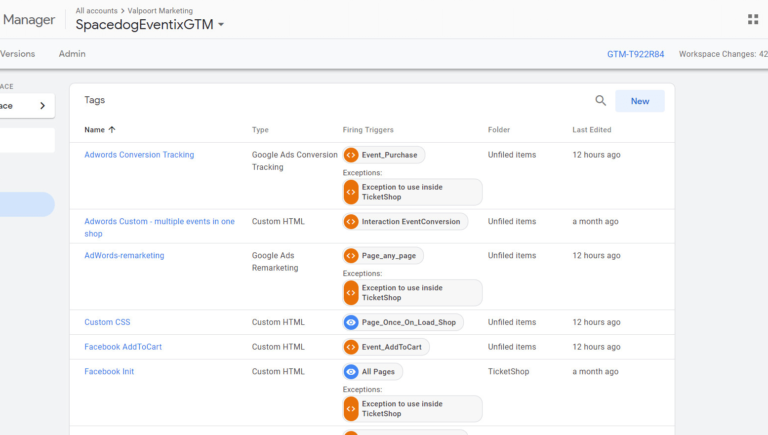Open the Adwords Conversion Tracking tag

point(139,155)
